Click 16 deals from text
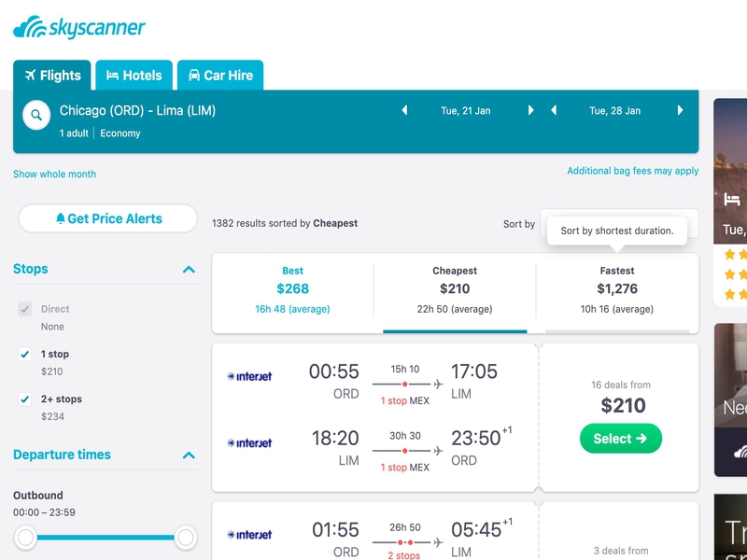747x560 pixels. 621,385
